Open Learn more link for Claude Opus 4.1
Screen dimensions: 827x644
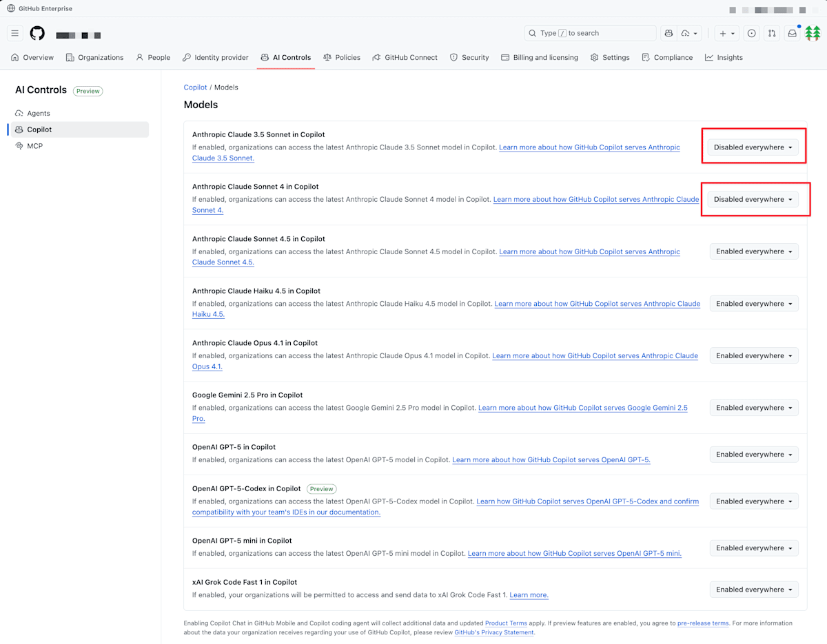coord(595,355)
